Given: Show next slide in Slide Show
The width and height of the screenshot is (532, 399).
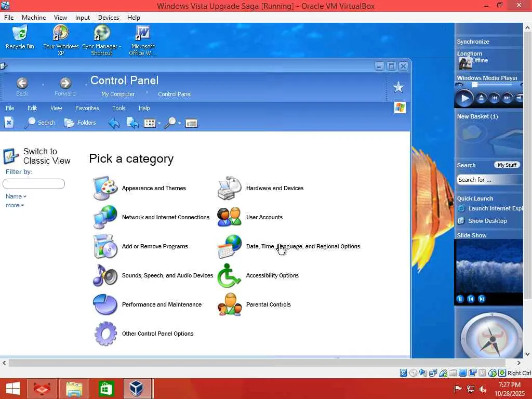Looking at the screenshot, I should 482,299.
